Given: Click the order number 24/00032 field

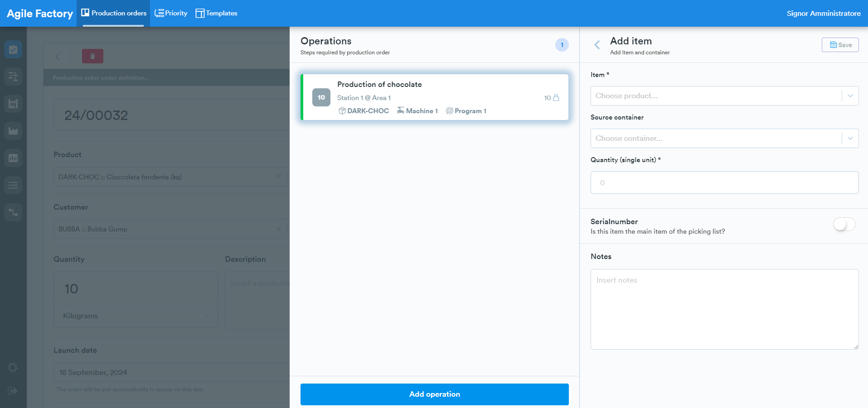Looking at the screenshot, I should [x=171, y=115].
